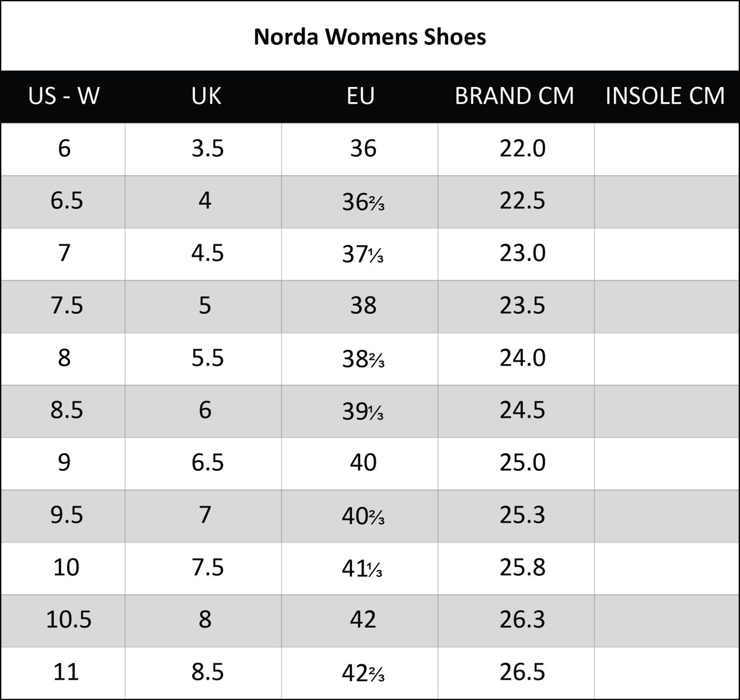Select the US - W column header
Image resolution: width=740 pixels, height=700 pixels.
64,96
